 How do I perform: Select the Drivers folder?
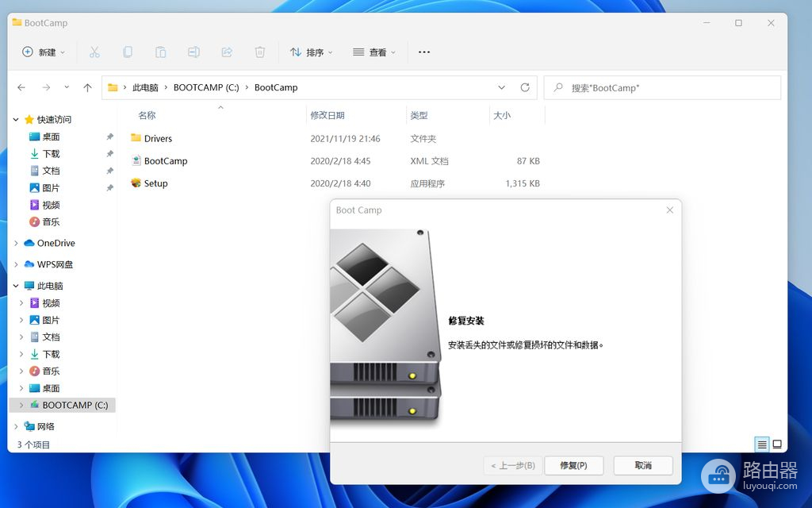tap(158, 139)
